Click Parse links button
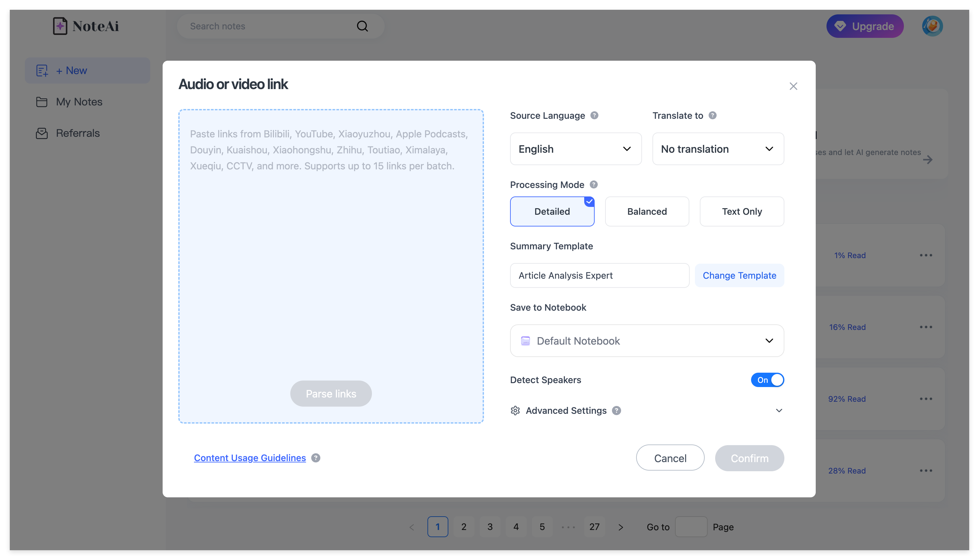This screenshot has width=979, height=560. click(x=330, y=394)
